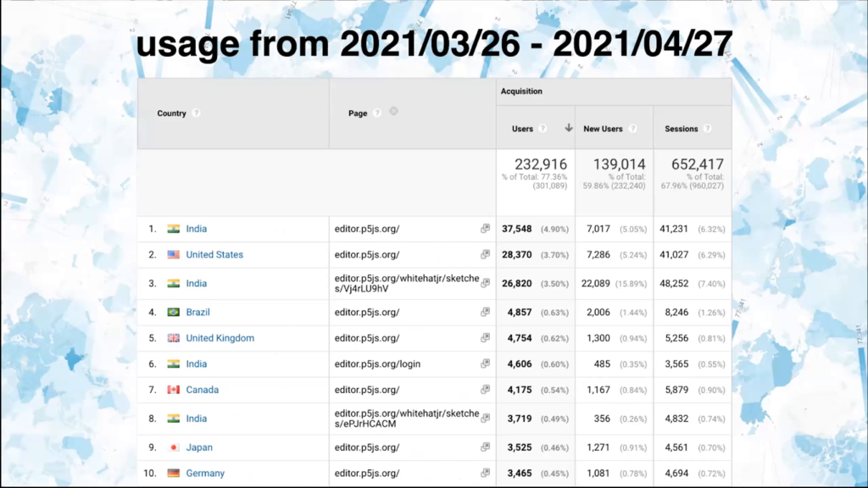Select the 48,252 sessions cell
Viewport: 868px width, 488px height.
pos(674,283)
